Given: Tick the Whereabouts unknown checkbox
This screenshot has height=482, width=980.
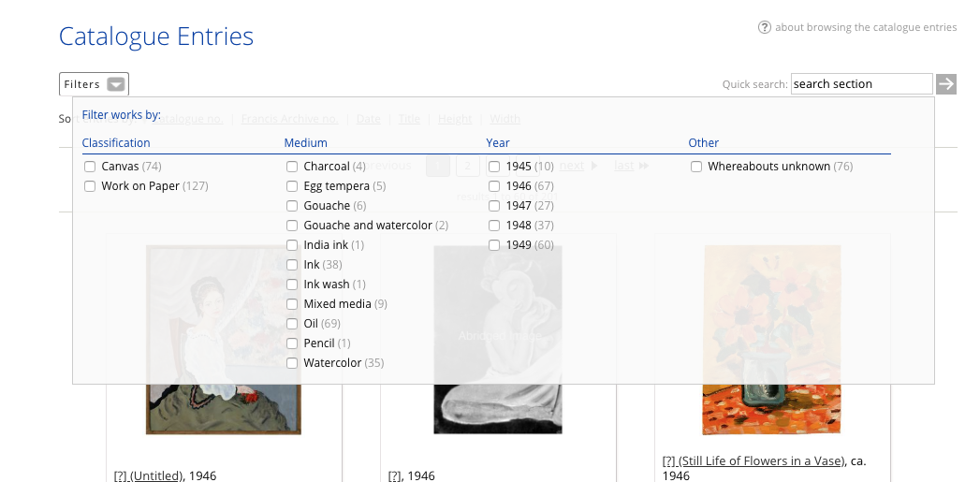Looking at the screenshot, I should [x=696, y=167].
